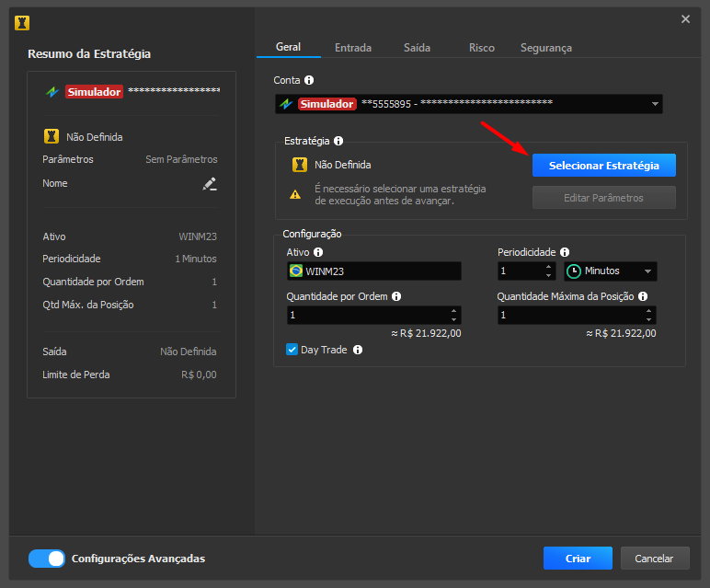Switch to the Geral tab
This screenshot has width=710, height=588.
click(x=289, y=47)
